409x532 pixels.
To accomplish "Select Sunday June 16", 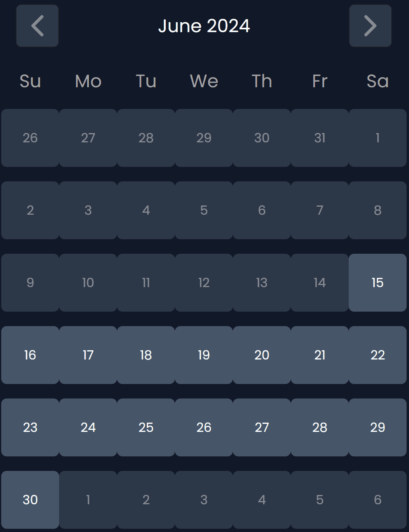I will [30, 355].
